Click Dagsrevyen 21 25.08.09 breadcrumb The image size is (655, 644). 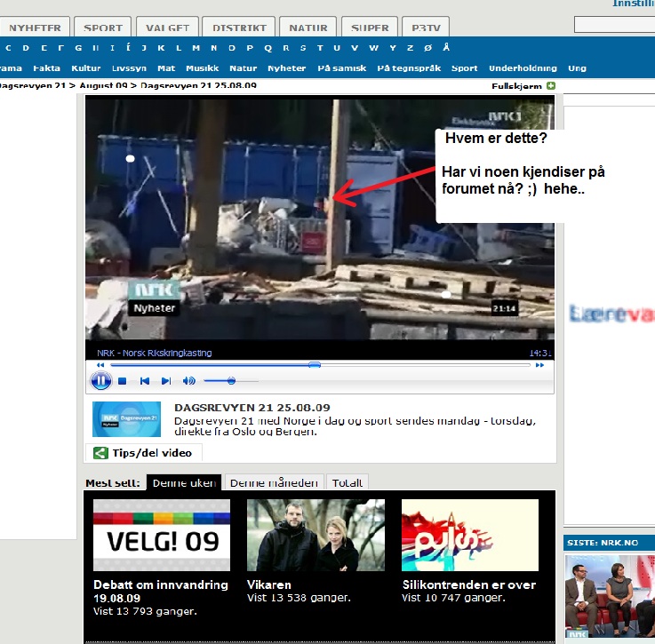[x=198, y=85]
